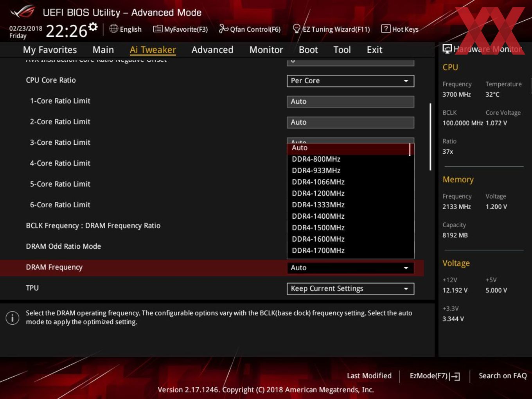Image resolution: width=532 pixels, height=399 pixels.
Task: Click the +3.3V 3.344 V reading
Action: (453, 319)
